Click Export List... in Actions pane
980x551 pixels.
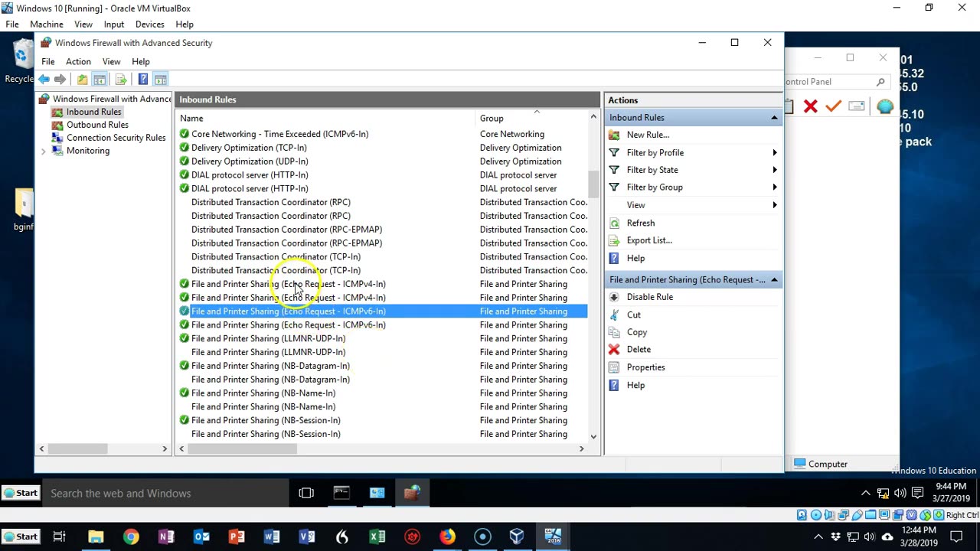(x=648, y=240)
